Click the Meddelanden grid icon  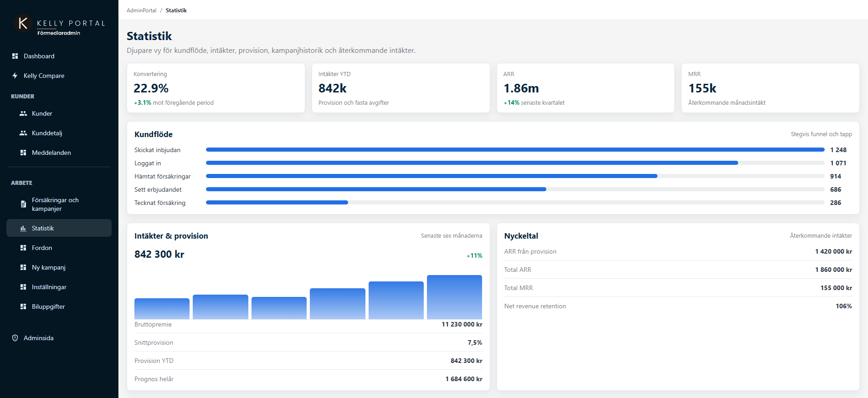[x=23, y=153]
